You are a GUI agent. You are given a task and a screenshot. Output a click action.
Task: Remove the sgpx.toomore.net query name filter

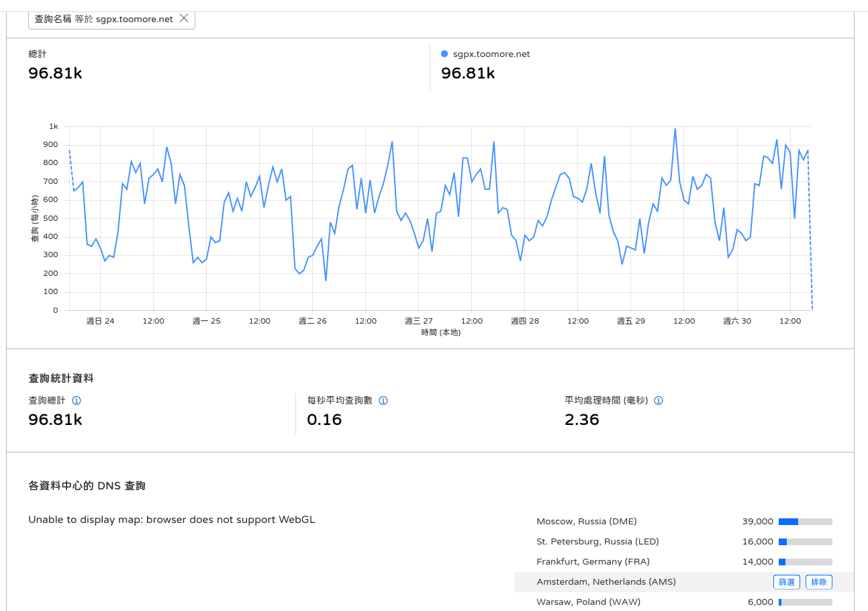pyautogui.click(x=184, y=19)
